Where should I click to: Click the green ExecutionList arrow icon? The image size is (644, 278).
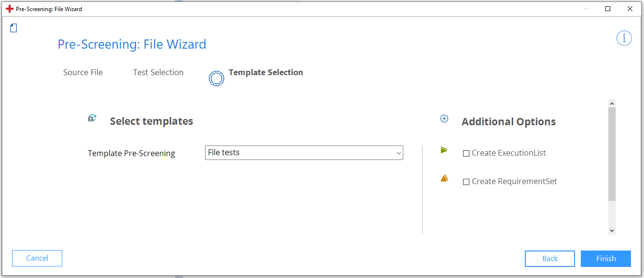pyautogui.click(x=444, y=150)
